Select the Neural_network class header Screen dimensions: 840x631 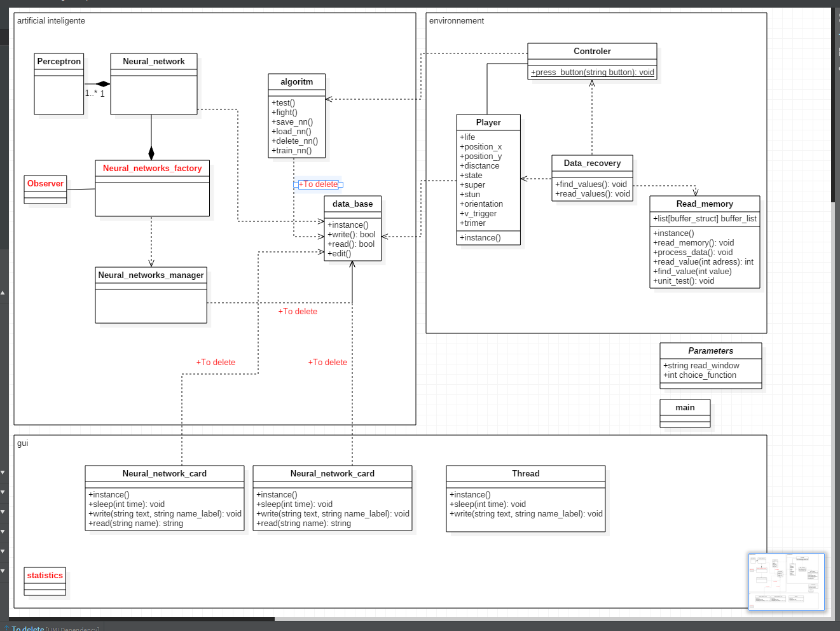(x=154, y=62)
